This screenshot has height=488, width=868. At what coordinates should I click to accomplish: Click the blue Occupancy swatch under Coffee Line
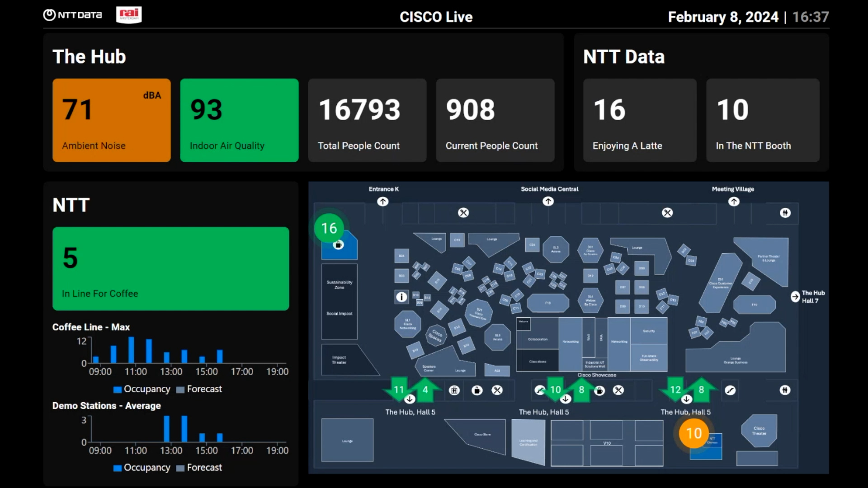[118, 389]
